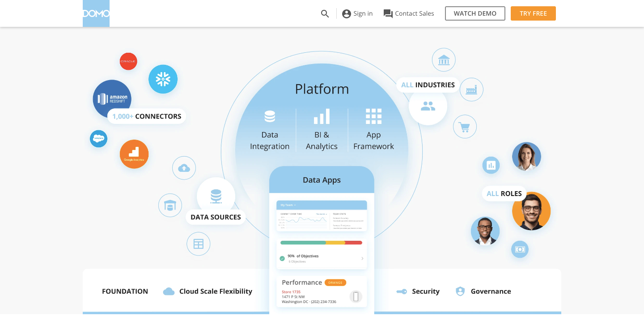
Task: Open the Oracle connector icon
Action: point(128,61)
